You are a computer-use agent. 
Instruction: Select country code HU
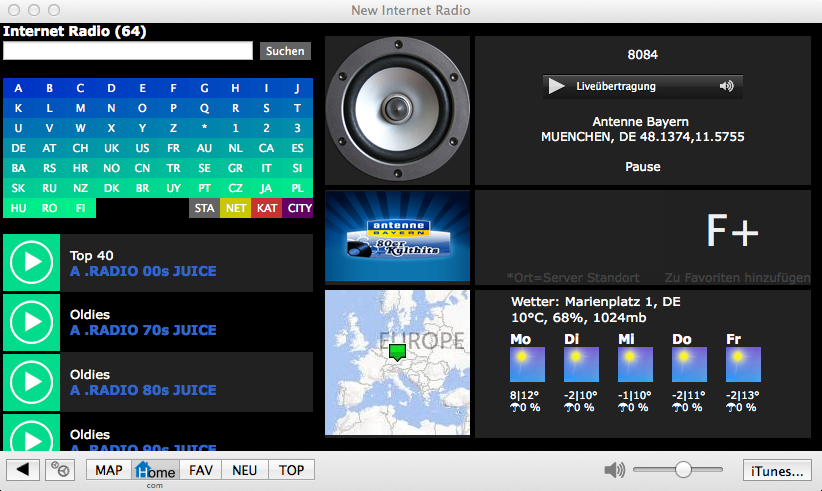pos(18,208)
